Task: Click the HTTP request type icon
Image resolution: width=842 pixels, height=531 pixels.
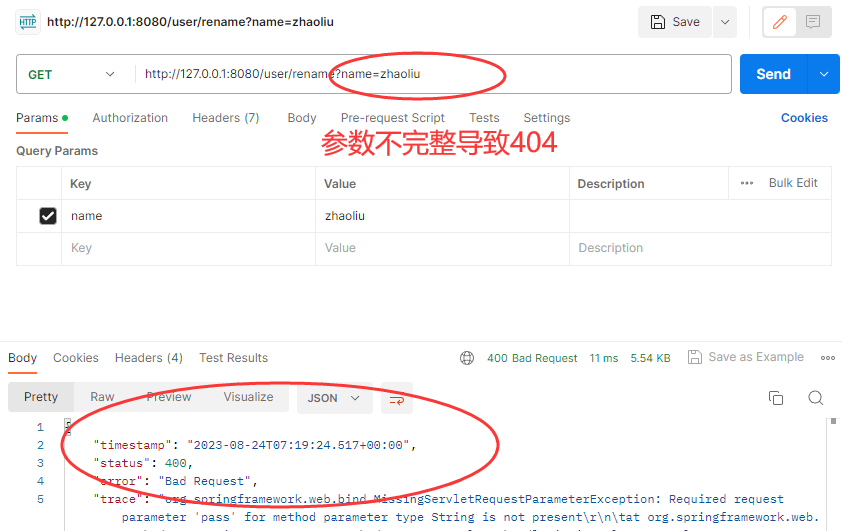Action: pos(27,22)
